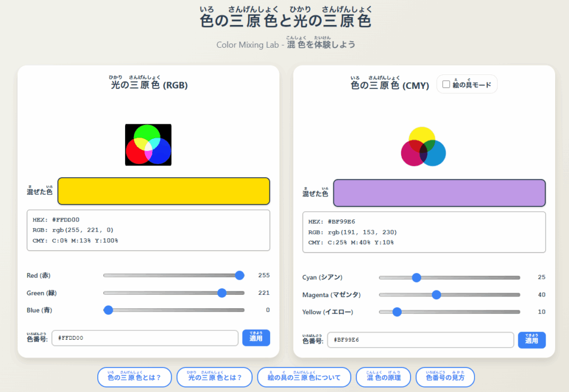569x392 pixels.
Task: Open the 色番号の見方 guide
Action: [445, 378]
